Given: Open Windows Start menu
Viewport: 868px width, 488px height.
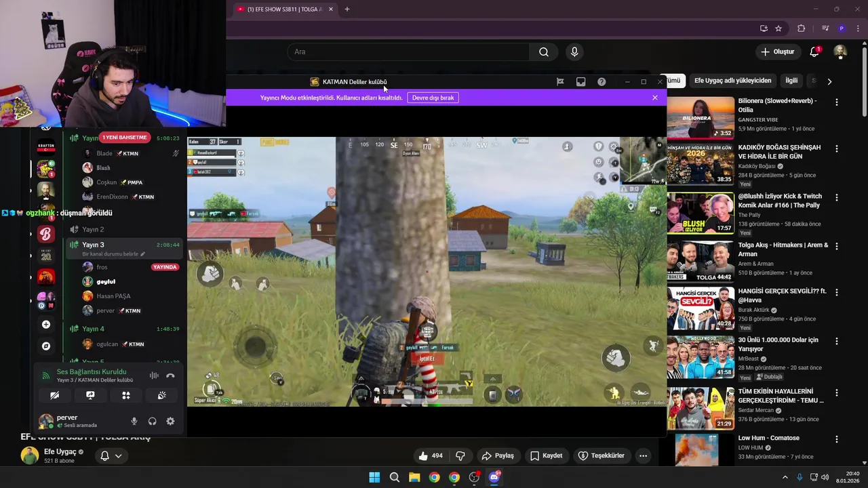Looking at the screenshot, I should pos(374,477).
